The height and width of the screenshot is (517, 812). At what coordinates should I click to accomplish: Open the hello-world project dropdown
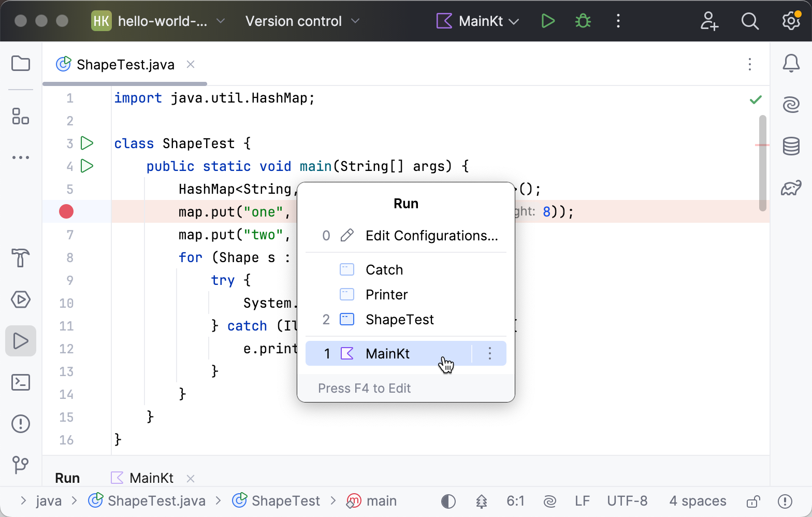coord(158,21)
